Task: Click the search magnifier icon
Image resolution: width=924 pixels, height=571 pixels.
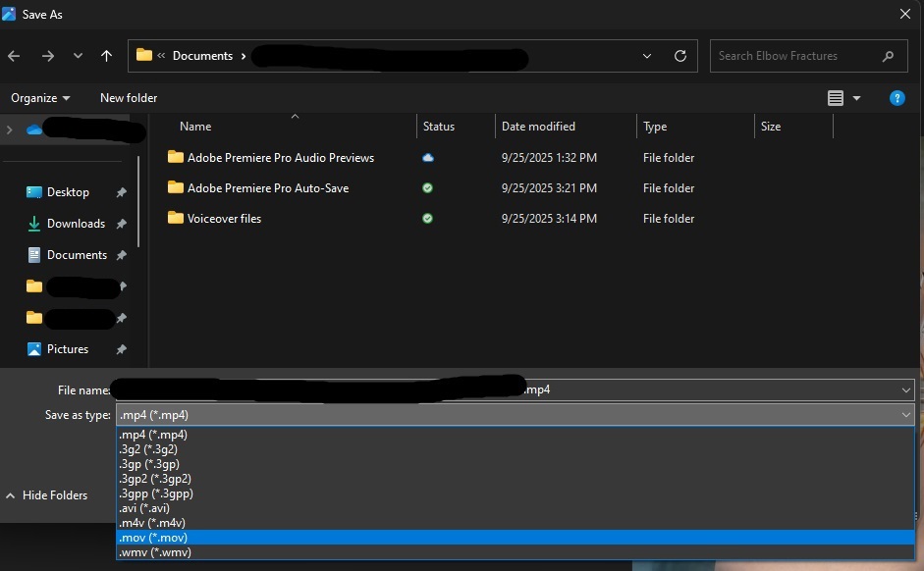Action: (x=888, y=56)
